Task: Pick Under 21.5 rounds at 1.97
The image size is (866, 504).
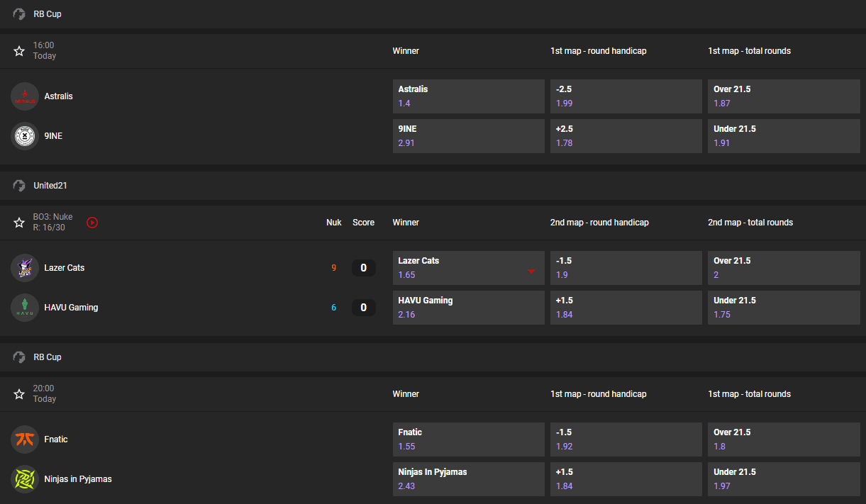Action: (x=784, y=479)
